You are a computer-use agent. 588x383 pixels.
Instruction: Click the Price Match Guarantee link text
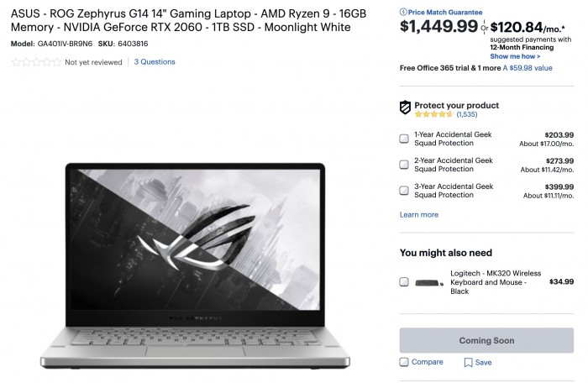(x=446, y=13)
